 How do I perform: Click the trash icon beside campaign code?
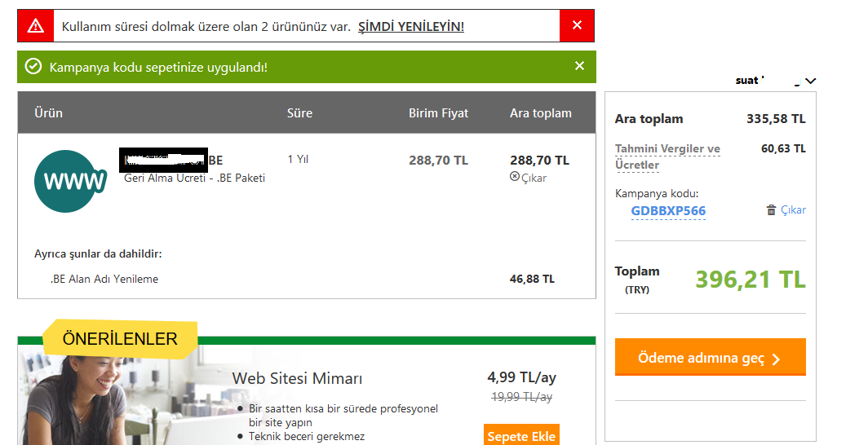[x=771, y=210]
